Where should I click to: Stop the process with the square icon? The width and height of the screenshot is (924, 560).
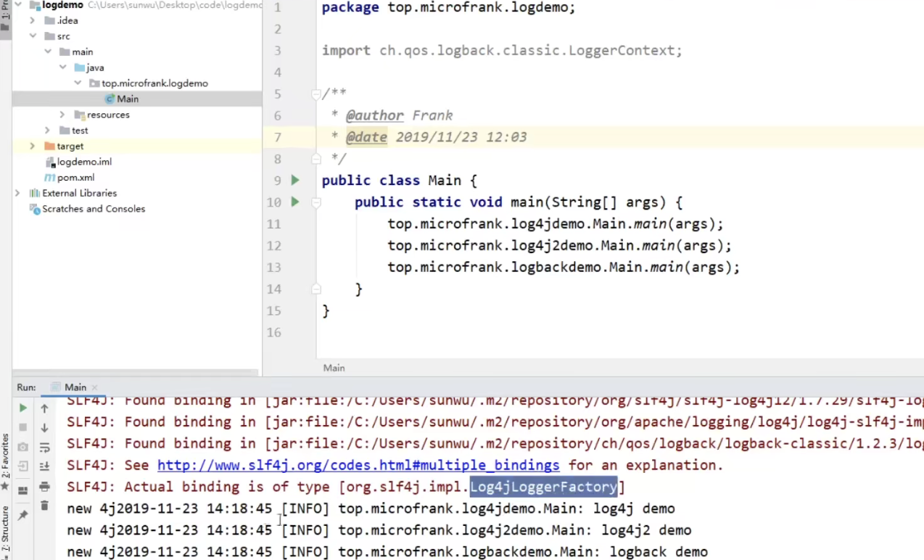tap(23, 427)
